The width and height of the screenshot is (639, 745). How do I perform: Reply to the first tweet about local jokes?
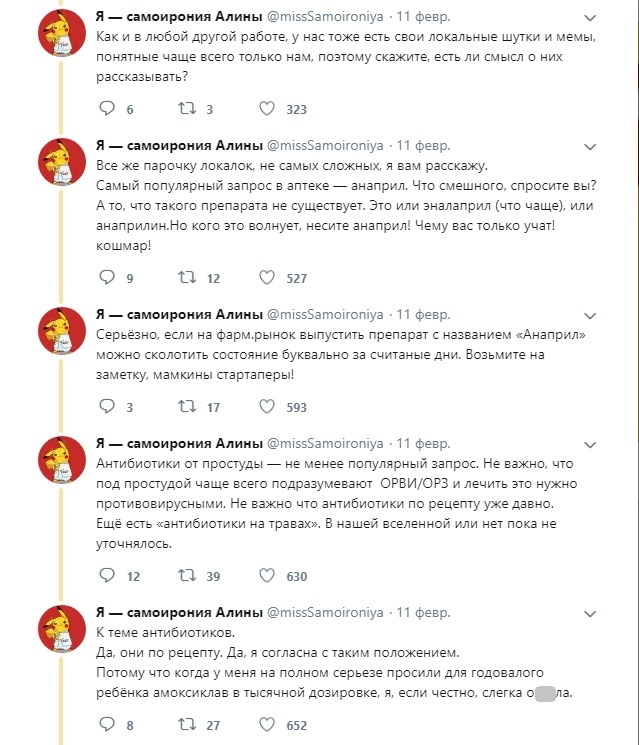click(x=105, y=109)
